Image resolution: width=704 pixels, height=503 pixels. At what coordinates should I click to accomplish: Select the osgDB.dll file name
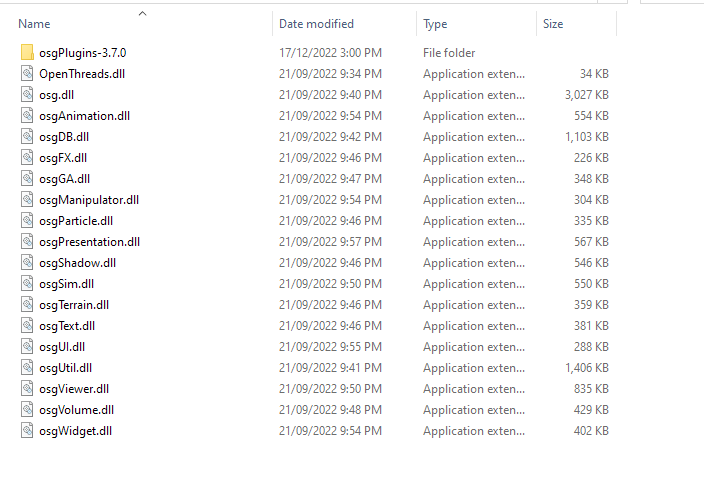pyautogui.click(x=64, y=137)
